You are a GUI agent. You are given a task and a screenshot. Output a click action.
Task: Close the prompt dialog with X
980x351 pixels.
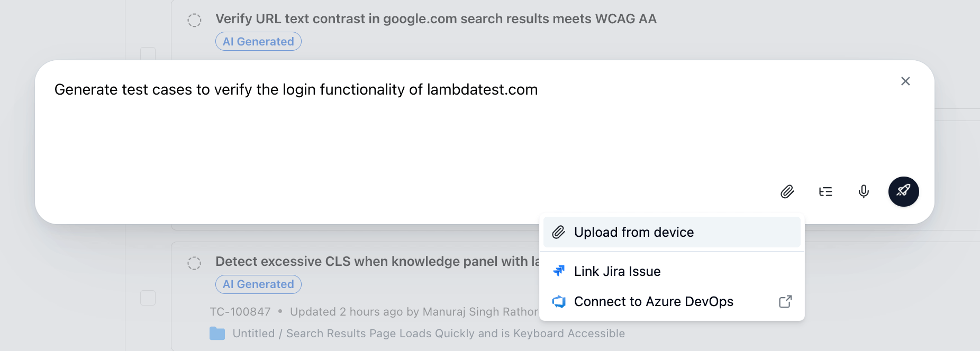click(905, 81)
